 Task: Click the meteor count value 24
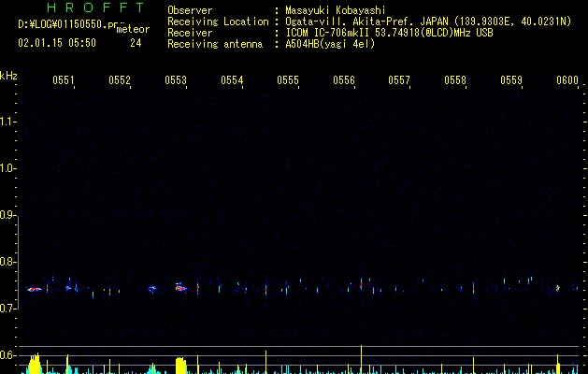click(136, 43)
